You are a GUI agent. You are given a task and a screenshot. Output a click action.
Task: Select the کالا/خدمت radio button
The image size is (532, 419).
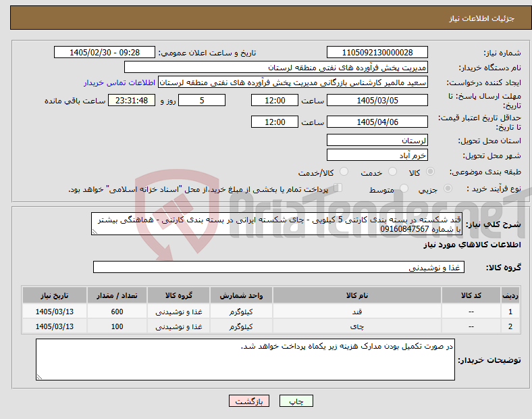click(344, 172)
